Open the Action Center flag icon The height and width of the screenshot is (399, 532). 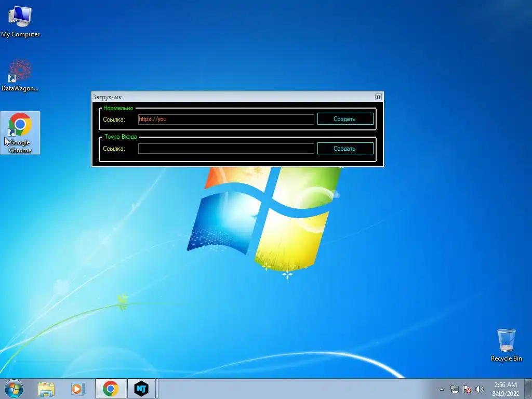coord(467,389)
